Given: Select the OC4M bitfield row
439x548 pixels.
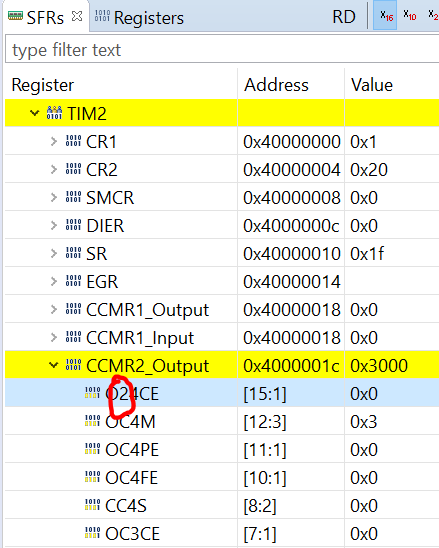Looking at the screenshot, I should pos(222,421).
